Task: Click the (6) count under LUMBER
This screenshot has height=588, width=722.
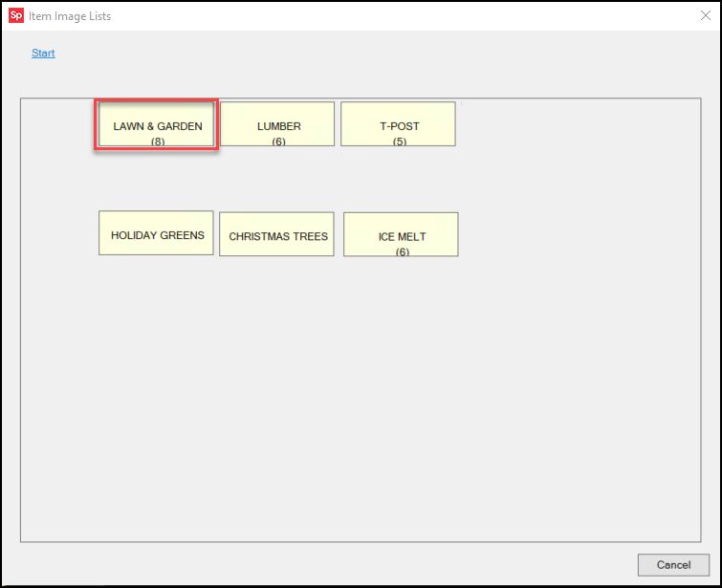Action: coord(278,142)
